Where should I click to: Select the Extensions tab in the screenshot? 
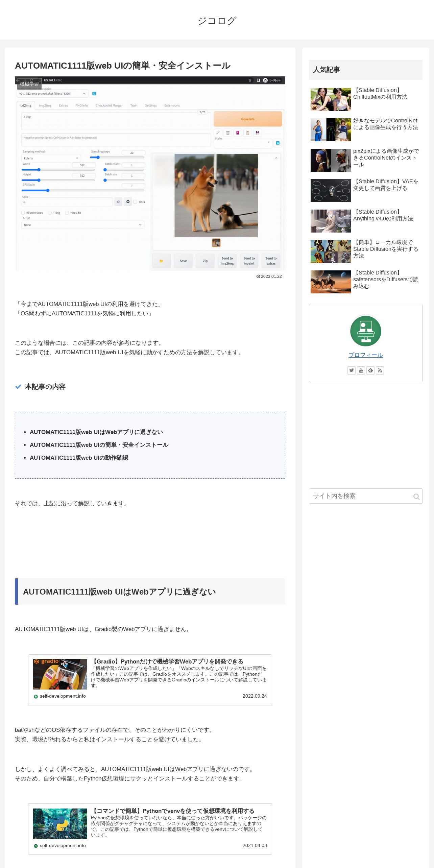pos(172,105)
